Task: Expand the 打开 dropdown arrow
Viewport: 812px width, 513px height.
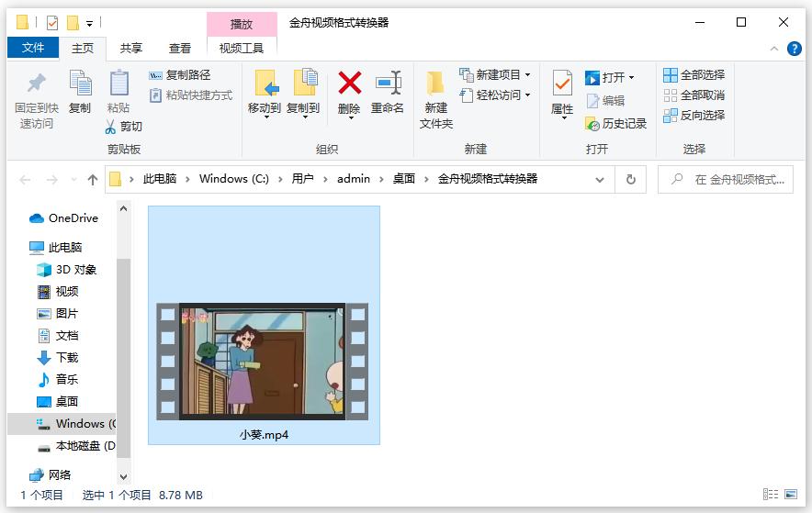Action: 631,78
